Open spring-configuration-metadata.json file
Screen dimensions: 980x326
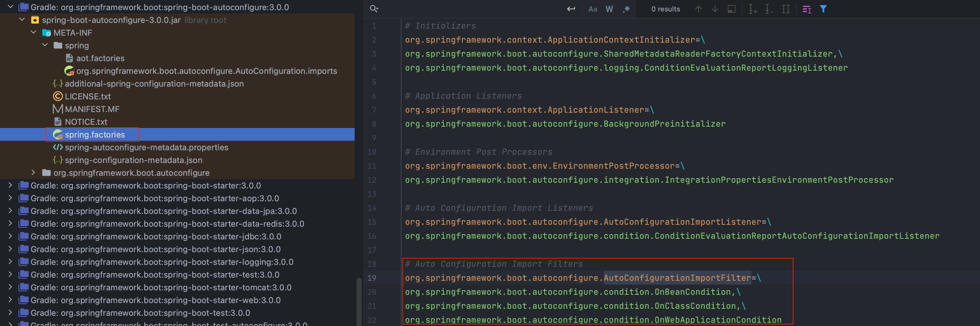click(x=133, y=160)
